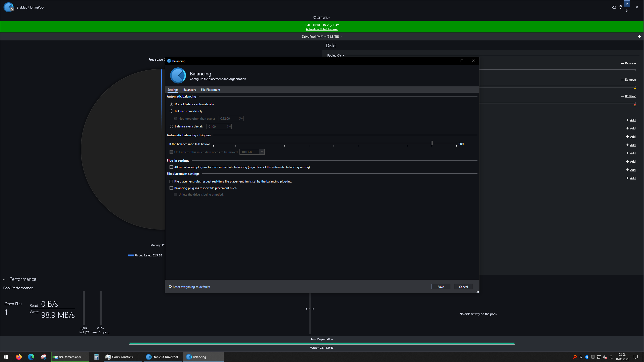This screenshot has height=362, width=644.
Task: Open the Windows notification center icon
Action: 636,357
